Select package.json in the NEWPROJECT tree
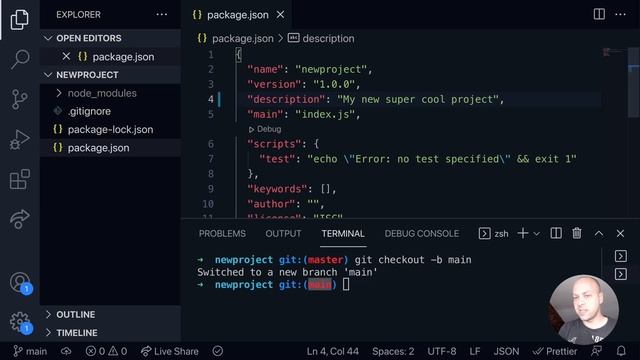640x360 pixels. [x=111, y=148]
